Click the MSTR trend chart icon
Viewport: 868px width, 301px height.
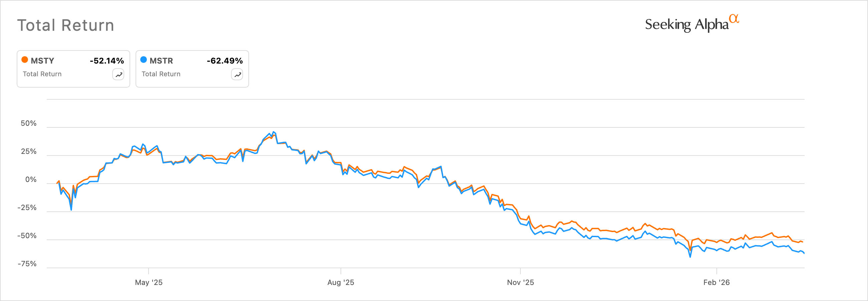[237, 75]
